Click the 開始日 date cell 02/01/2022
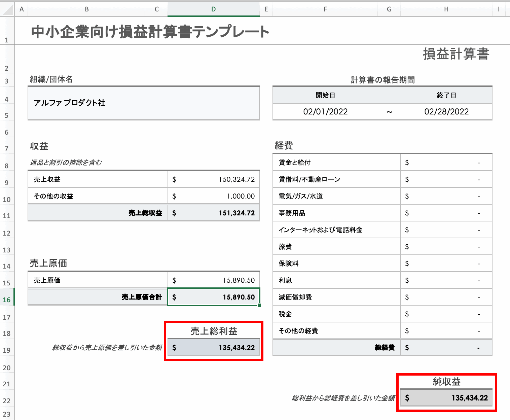This screenshot has height=420, width=510. pos(325,111)
